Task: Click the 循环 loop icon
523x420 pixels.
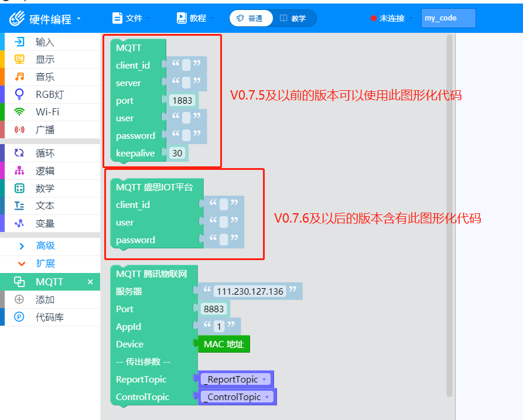Action: (x=19, y=153)
